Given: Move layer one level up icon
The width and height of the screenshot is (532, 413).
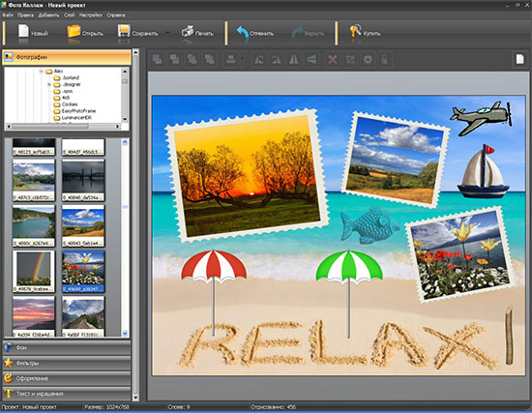Looking at the screenshot, I should pyautogui.click(x=192, y=59).
